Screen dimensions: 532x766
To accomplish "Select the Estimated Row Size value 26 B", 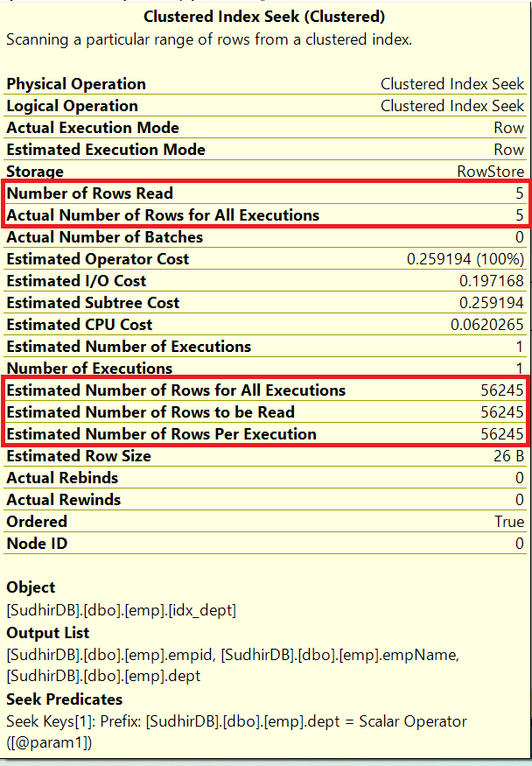I will click(x=508, y=456).
